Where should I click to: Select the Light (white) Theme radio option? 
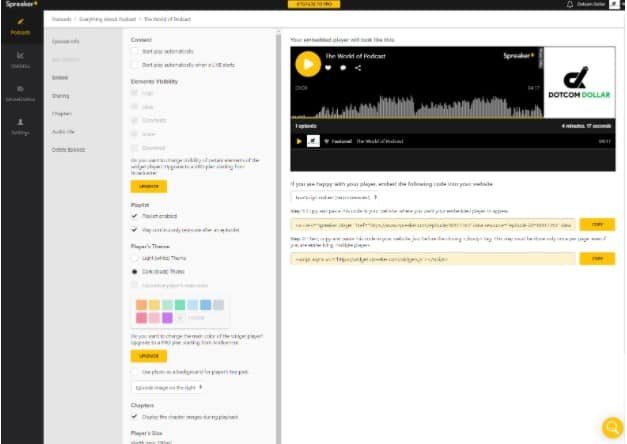pyautogui.click(x=136, y=258)
